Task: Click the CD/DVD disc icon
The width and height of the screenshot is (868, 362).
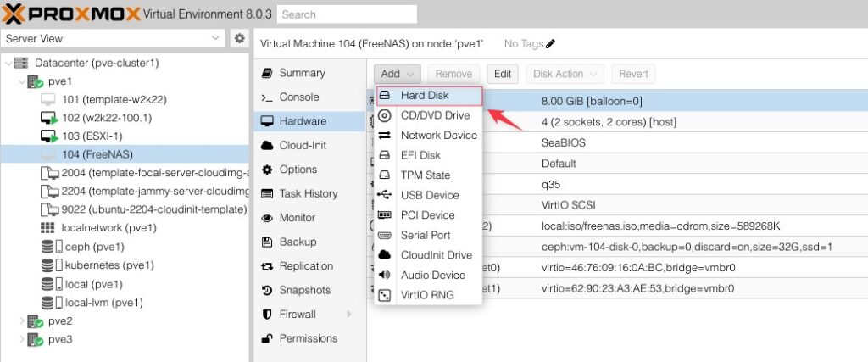Action: (385, 115)
